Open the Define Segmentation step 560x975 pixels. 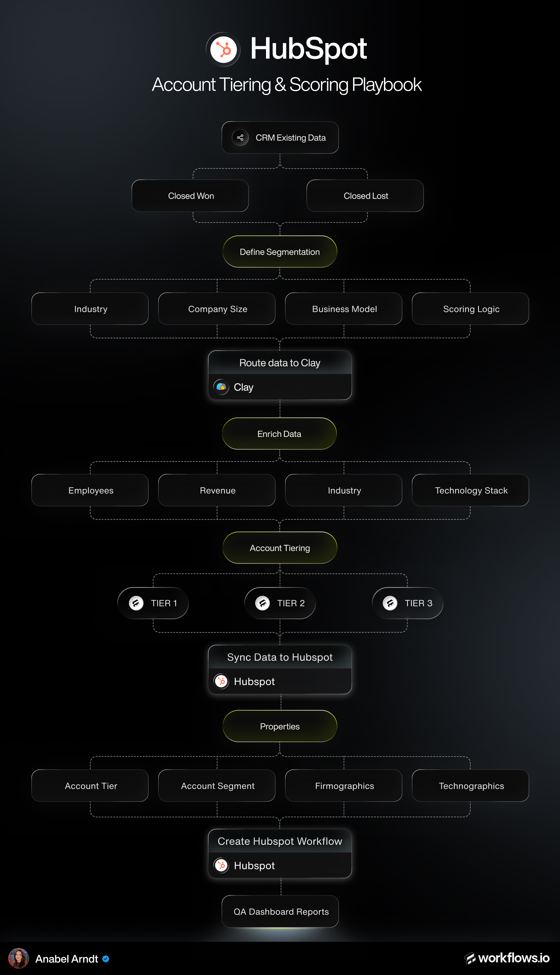click(x=280, y=252)
